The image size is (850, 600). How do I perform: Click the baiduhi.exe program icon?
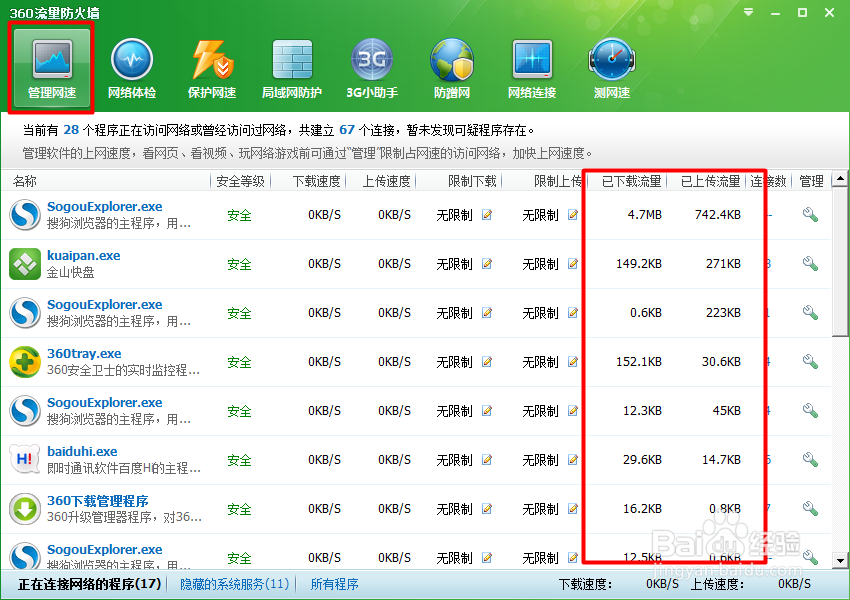pos(25,460)
